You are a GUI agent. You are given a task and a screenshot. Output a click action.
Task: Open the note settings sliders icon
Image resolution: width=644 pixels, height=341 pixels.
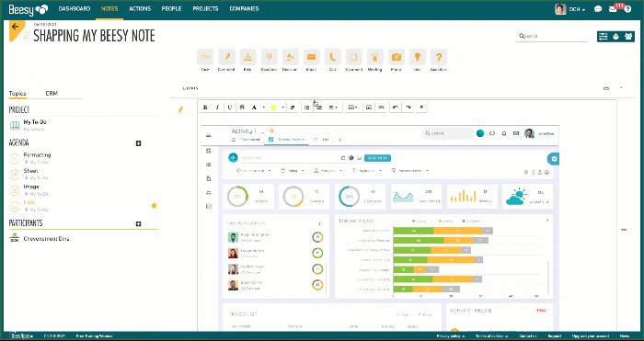pos(603,37)
